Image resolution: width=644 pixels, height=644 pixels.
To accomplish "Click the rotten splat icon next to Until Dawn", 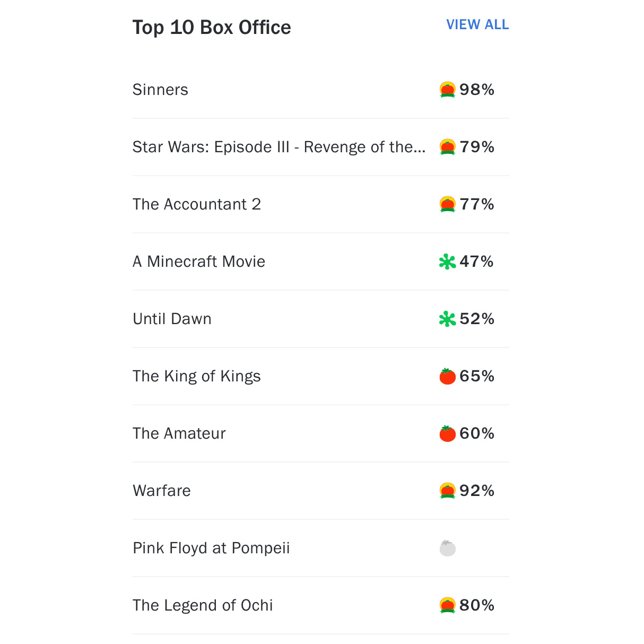I will click(x=447, y=319).
